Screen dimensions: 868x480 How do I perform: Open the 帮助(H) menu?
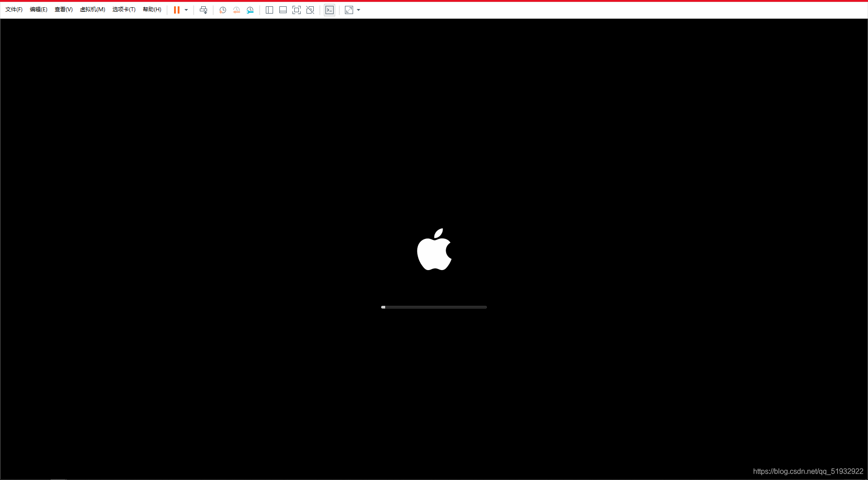coord(152,10)
